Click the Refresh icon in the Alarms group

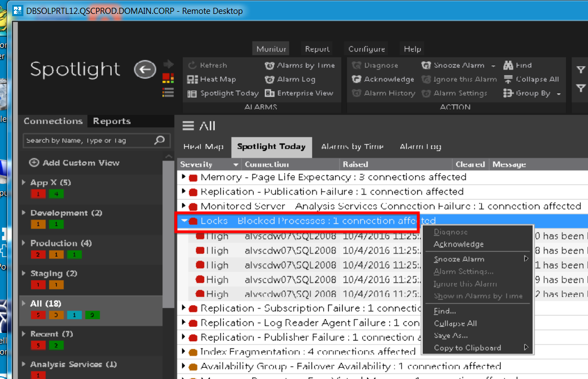[x=192, y=65]
